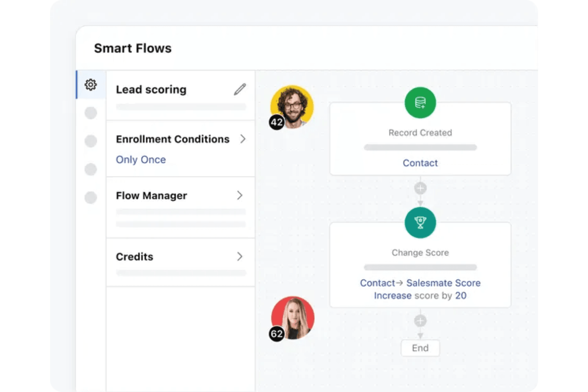Open the bearded man's avatar scored 42
Viewport: 588px width, 392px height.
click(292, 107)
